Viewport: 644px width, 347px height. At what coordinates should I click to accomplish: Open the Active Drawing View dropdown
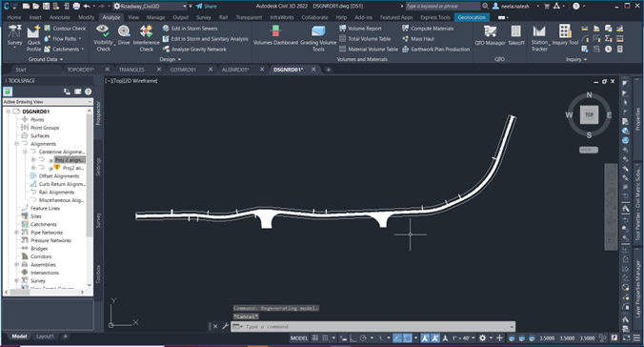coord(48,102)
